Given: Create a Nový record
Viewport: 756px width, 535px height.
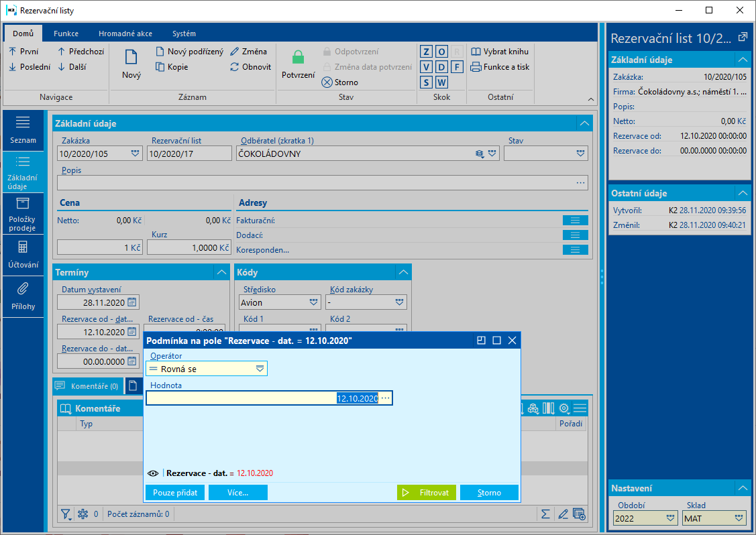Looking at the screenshot, I should 131,64.
